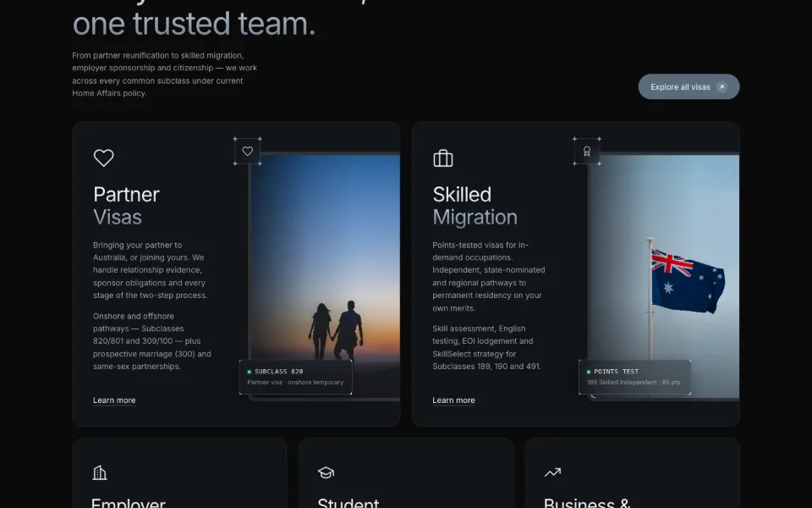Open the Australian flag photo
Screen dimensions: 812x508
(x=664, y=276)
